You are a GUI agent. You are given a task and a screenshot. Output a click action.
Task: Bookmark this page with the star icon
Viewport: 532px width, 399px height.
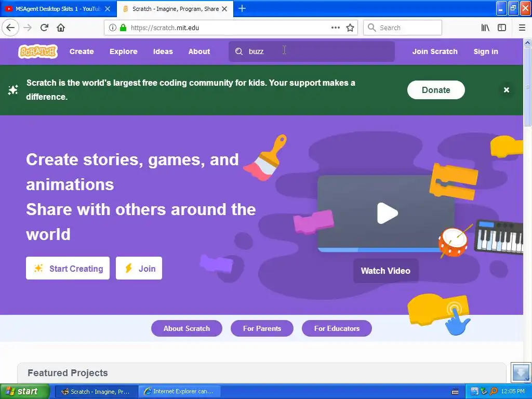click(x=350, y=28)
